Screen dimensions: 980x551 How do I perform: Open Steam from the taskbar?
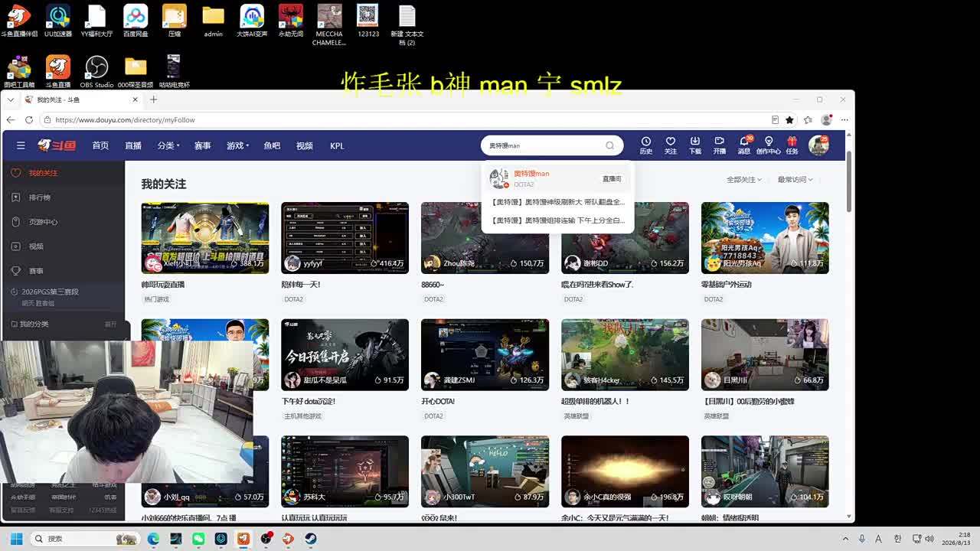[310, 539]
